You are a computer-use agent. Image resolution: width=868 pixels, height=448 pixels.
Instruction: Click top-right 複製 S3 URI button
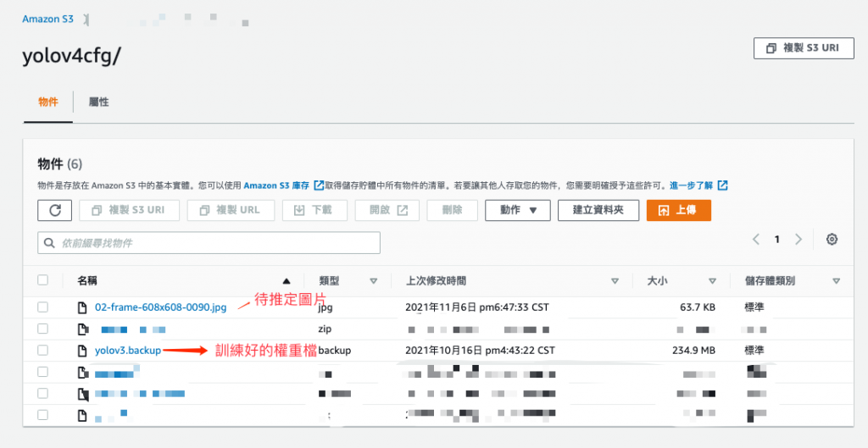tap(804, 48)
